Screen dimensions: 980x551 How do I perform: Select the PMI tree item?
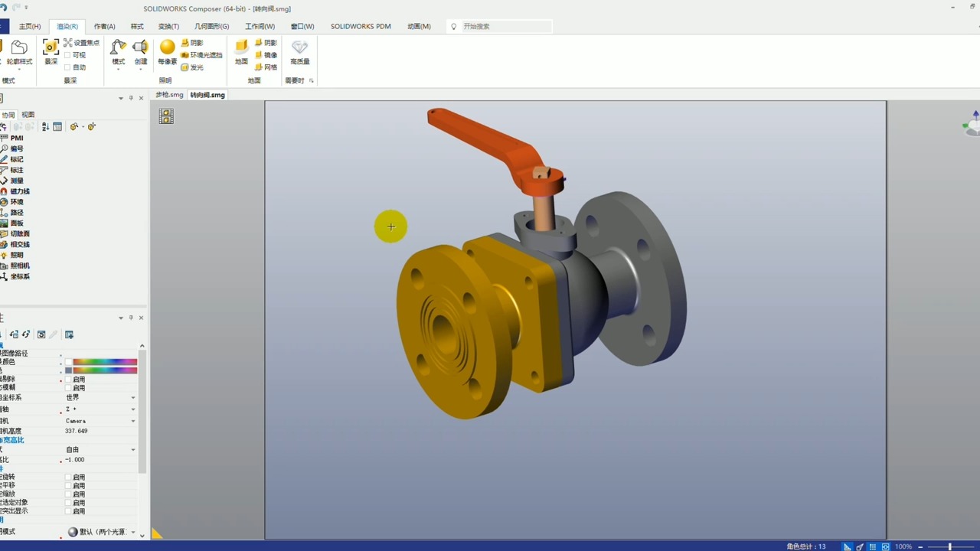click(17, 138)
